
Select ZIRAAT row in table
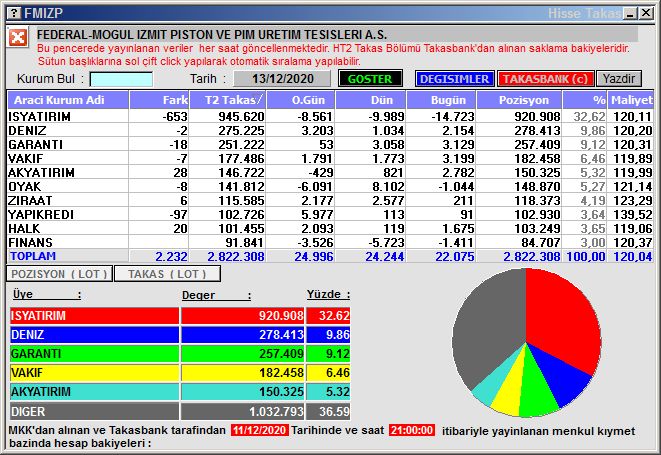tap(330, 200)
